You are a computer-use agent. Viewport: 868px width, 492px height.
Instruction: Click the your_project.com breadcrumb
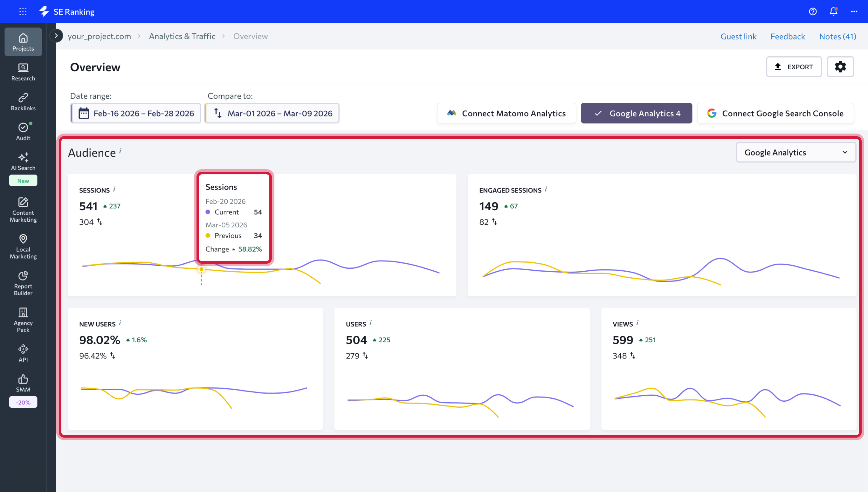coord(99,36)
